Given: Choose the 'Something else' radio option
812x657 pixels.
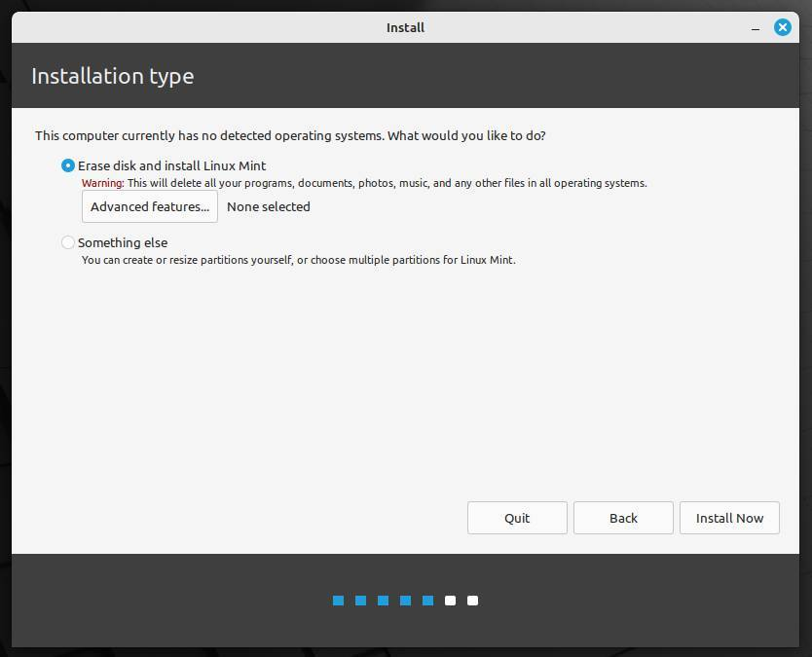Looking at the screenshot, I should click(x=68, y=242).
